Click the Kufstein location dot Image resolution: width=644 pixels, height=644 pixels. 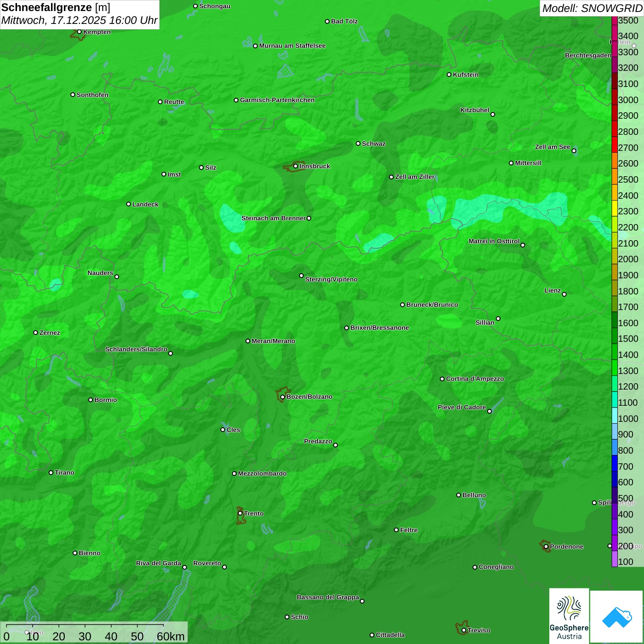[x=449, y=75]
